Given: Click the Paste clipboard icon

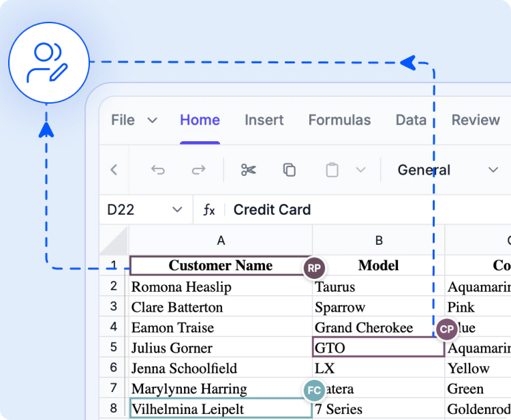Looking at the screenshot, I should pos(332,170).
